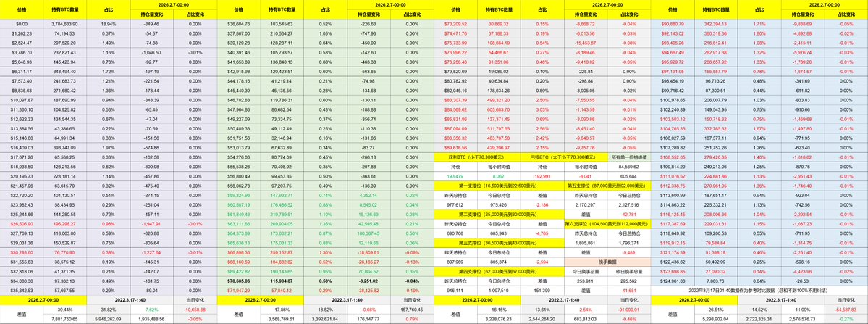Click total value 3,568,769.61
Viewport: 868px width, 324px height.
(282, 318)
